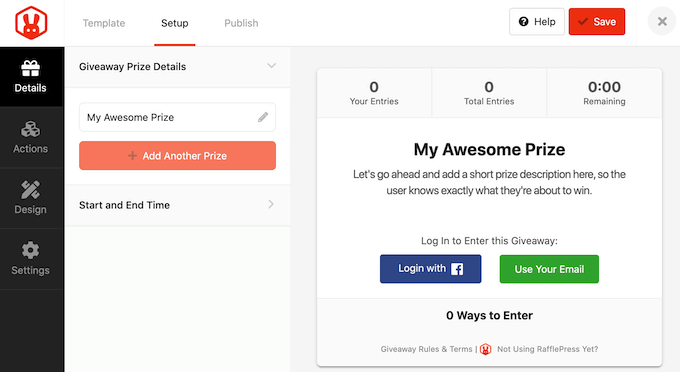Viewport: 680px width, 372px height.
Task: Save the giveaway
Action: coord(597,22)
